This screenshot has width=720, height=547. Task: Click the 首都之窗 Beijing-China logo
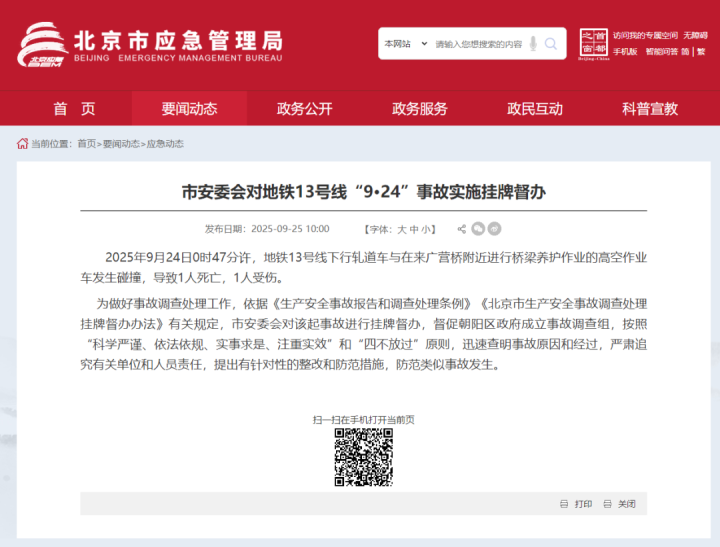[x=593, y=44]
